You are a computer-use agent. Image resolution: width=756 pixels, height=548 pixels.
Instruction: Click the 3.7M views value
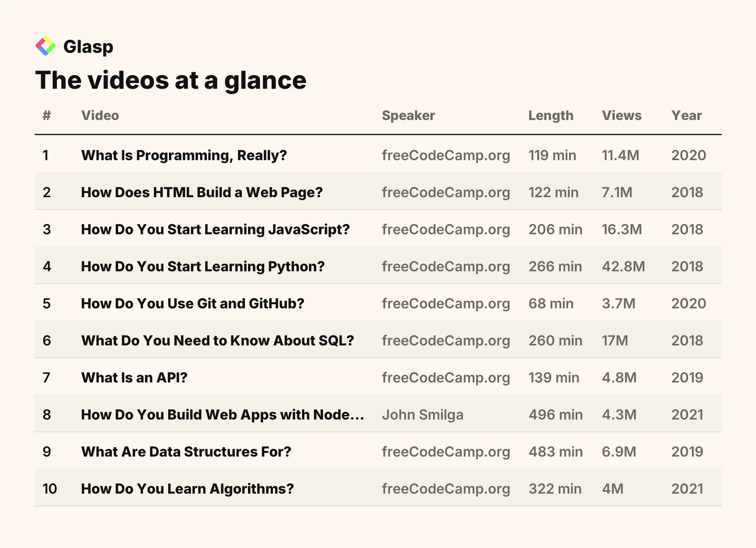click(x=619, y=304)
